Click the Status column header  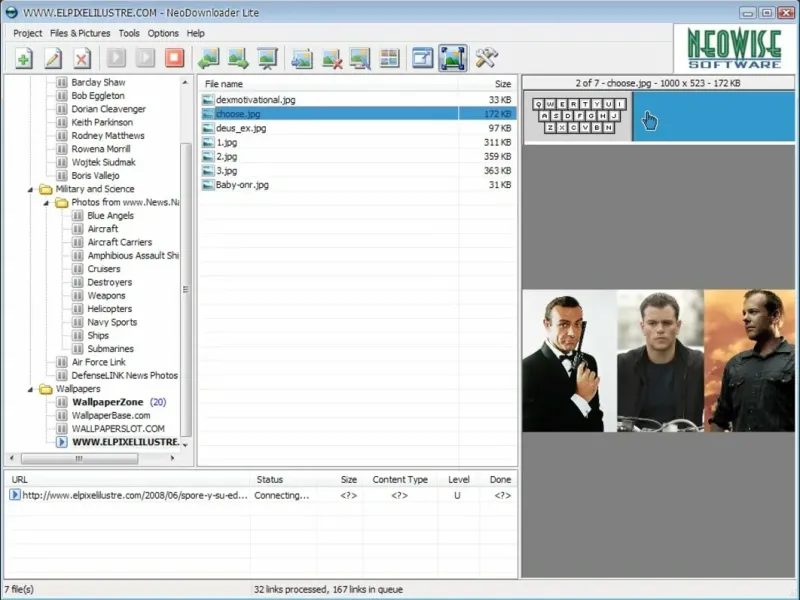(284, 480)
